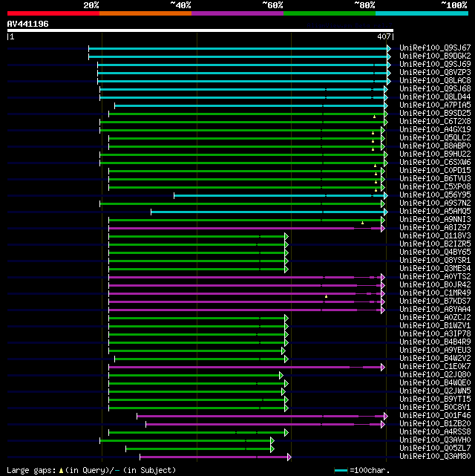This screenshot has height=476, width=475.
Task: Select the UniRef100_C6SXW6 label
Action: click(x=435, y=163)
